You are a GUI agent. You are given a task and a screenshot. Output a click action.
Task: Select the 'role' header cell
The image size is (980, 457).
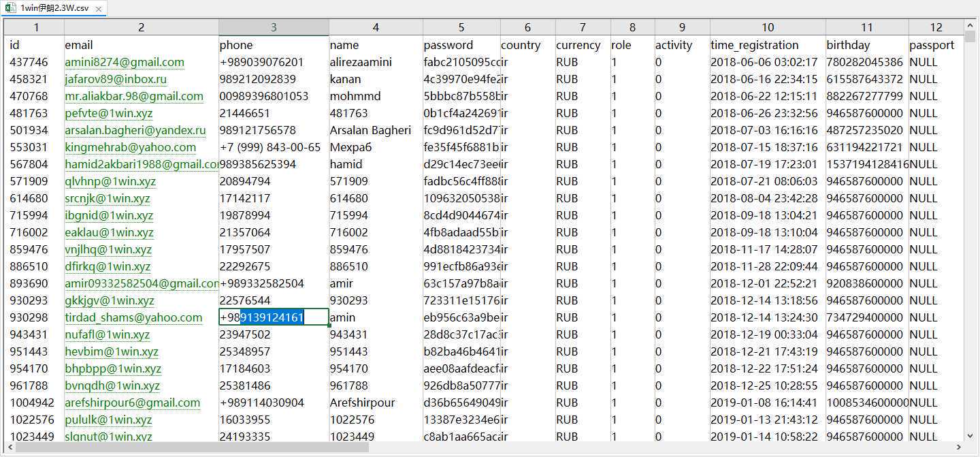click(632, 45)
